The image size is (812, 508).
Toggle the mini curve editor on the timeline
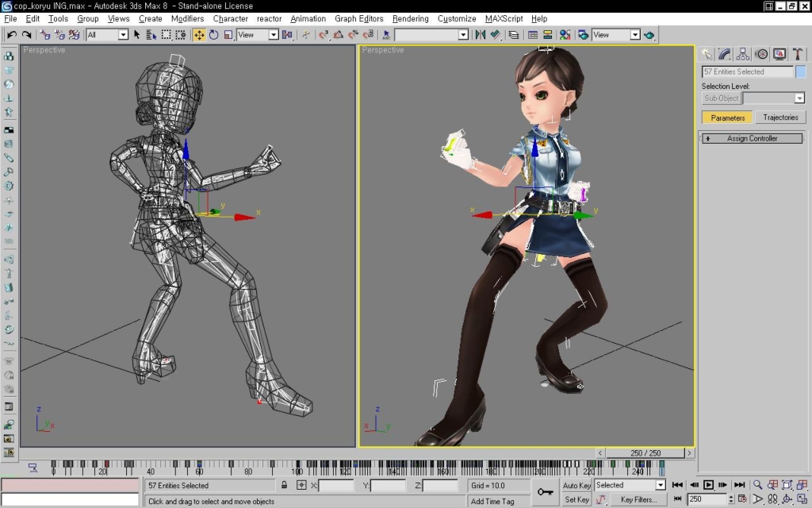(x=33, y=468)
